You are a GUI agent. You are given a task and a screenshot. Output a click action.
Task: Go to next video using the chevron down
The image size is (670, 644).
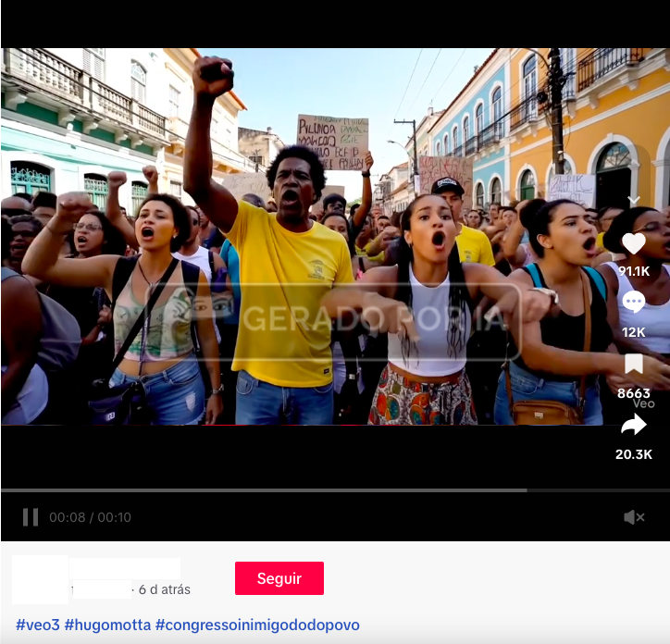click(633, 200)
